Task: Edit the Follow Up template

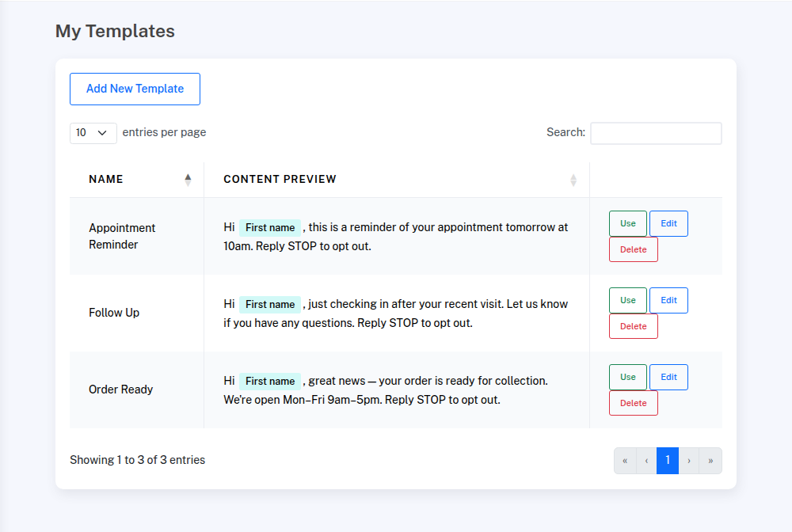Action: pyautogui.click(x=668, y=301)
